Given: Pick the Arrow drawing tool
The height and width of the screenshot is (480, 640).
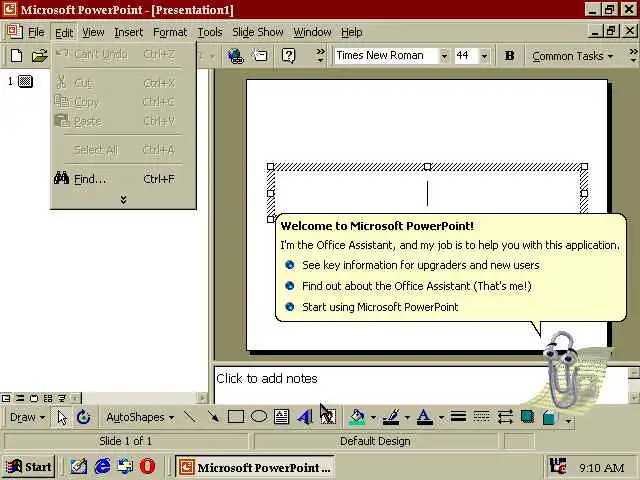Looking at the screenshot, I should pyautogui.click(x=213, y=417).
